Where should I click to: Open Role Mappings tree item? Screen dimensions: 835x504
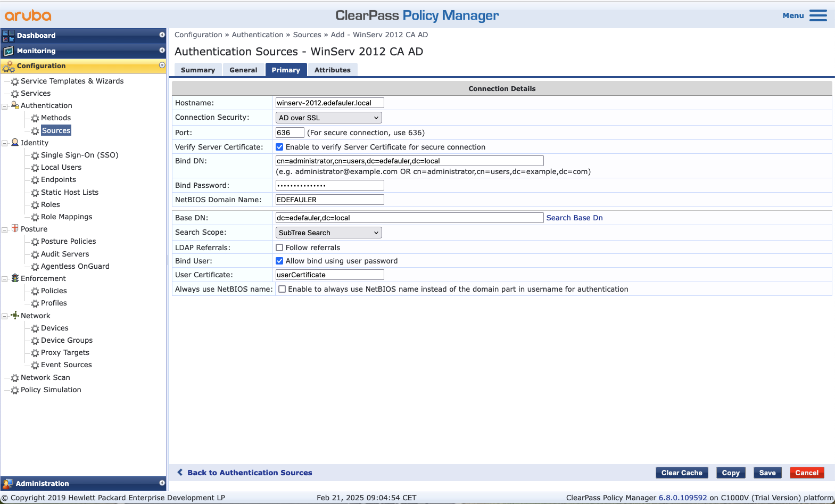[x=67, y=217]
